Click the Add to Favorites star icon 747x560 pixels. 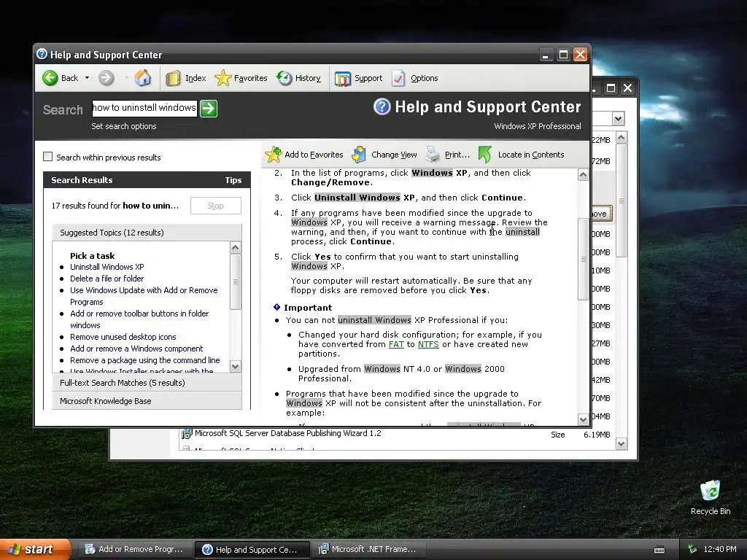point(274,155)
